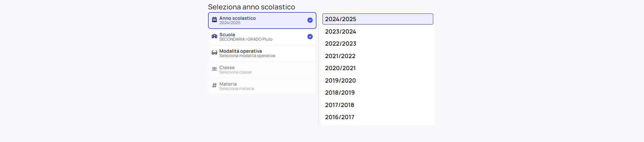This screenshot has width=644, height=142.
Task: Click the school building icon
Action: (214, 36)
